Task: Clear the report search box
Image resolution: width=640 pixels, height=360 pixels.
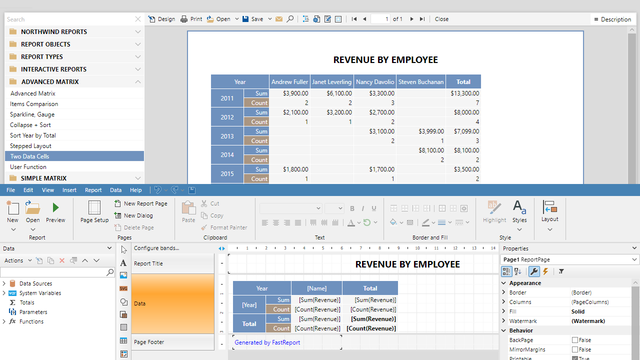Action: [138, 19]
